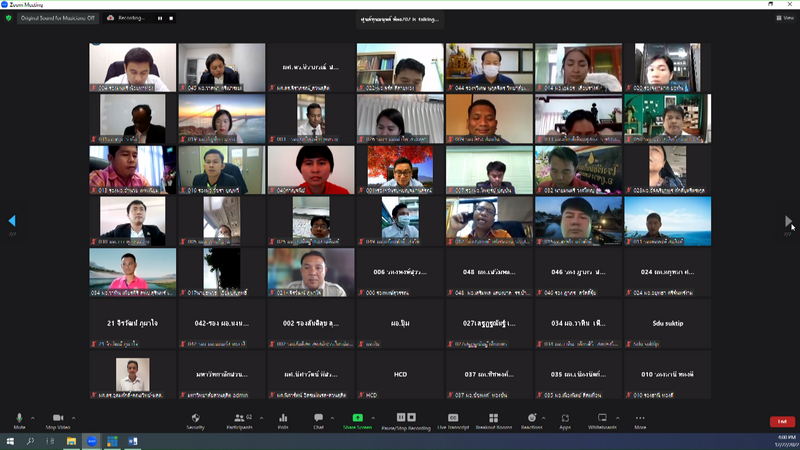
Task: Select the tile labeled 21 จิรวัฒน์ ภูมาใจ
Action: 133,323
